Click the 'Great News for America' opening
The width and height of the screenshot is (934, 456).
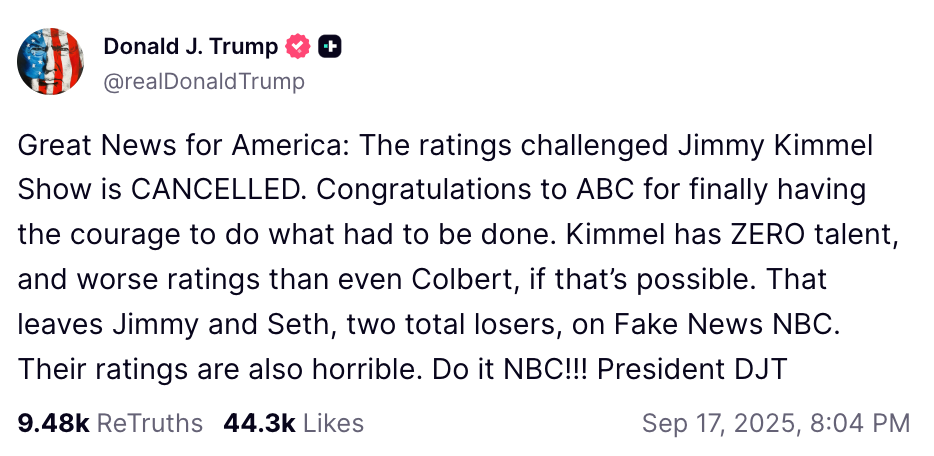point(180,146)
